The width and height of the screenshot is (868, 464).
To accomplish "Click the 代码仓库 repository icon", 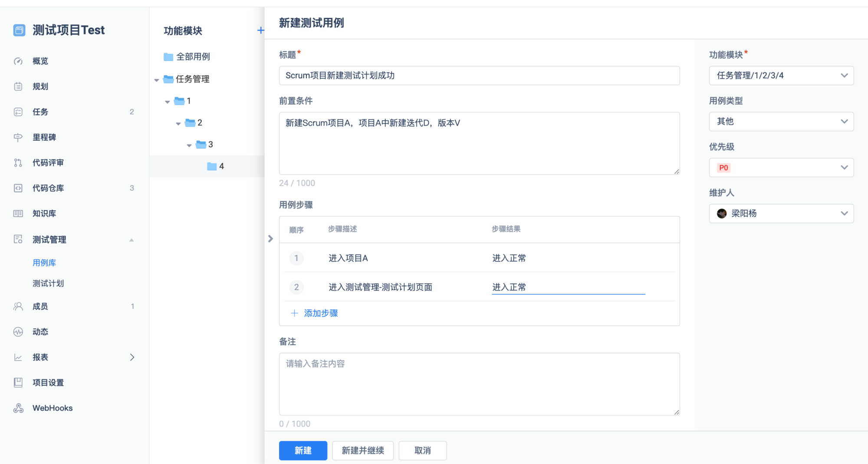I will [18, 188].
